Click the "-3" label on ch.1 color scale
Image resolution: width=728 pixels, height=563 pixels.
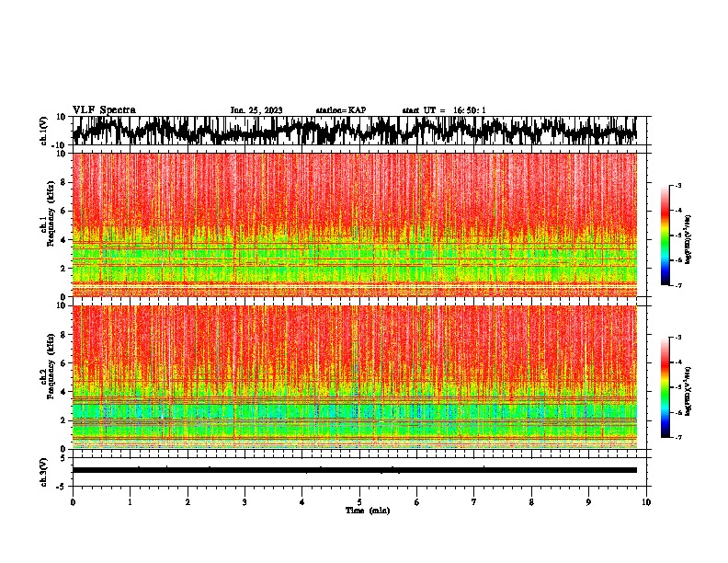[677, 185]
